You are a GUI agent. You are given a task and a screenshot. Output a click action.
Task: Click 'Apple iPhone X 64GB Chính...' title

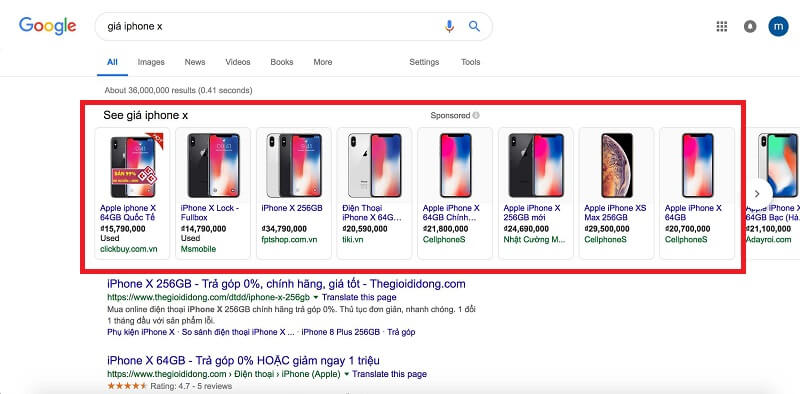(x=451, y=213)
